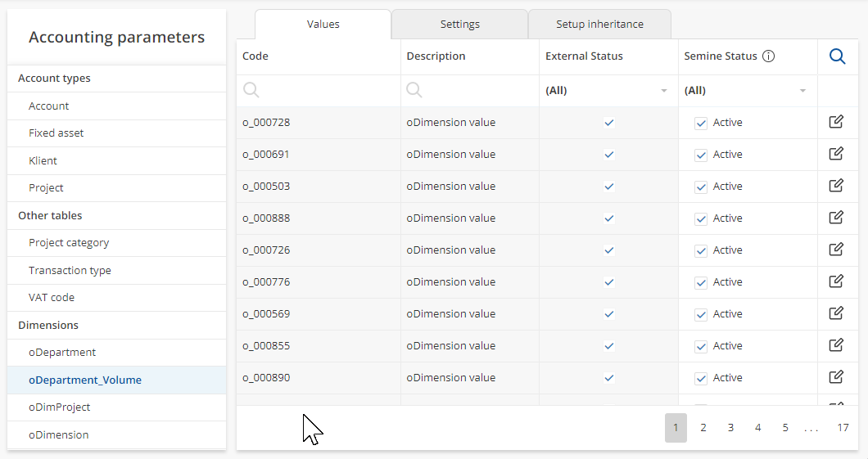Open the Setup inheritance tab
This screenshot has width=868, height=459.
[599, 25]
